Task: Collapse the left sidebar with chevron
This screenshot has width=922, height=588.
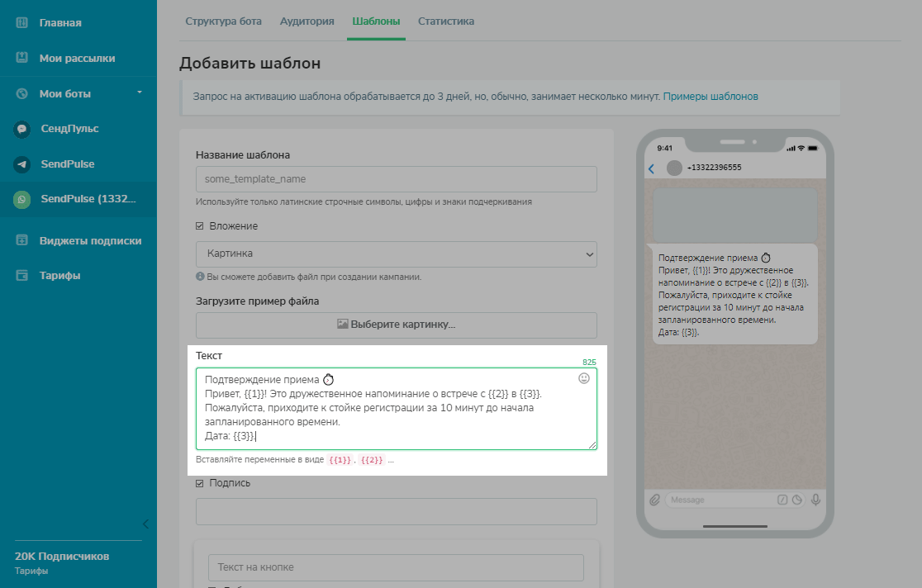Action: click(x=146, y=524)
